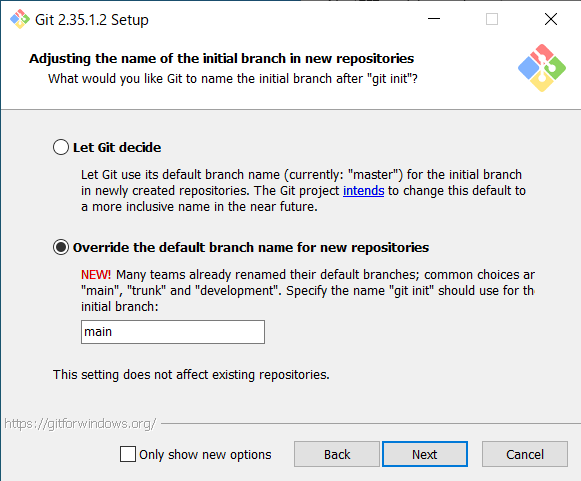Click the 'Only show new options' label text
The width and height of the screenshot is (581, 481).
[x=205, y=454]
